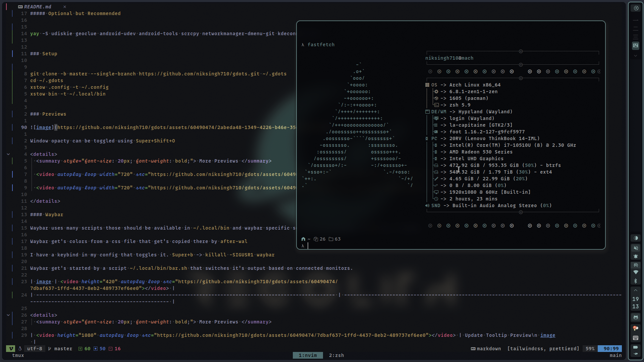
Task: Switch to tmux window 1:nvim
Action: click(308, 355)
